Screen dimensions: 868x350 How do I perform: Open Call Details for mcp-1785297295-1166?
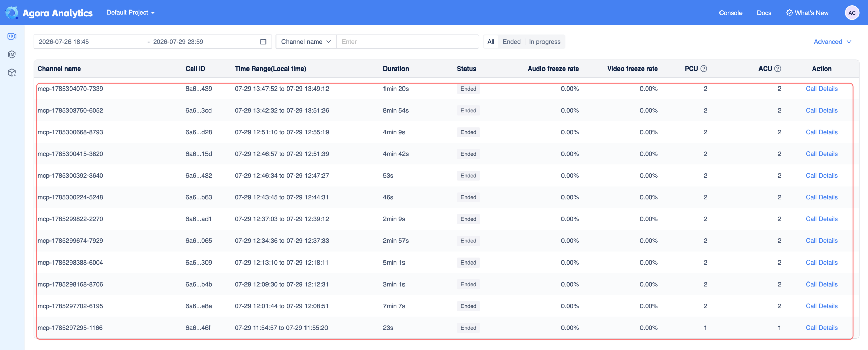(x=822, y=327)
